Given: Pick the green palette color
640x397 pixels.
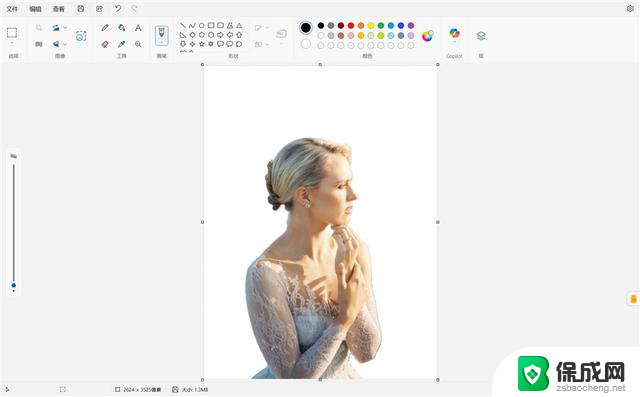Looking at the screenshot, I should pyautogui.click(x=381, y=25).
